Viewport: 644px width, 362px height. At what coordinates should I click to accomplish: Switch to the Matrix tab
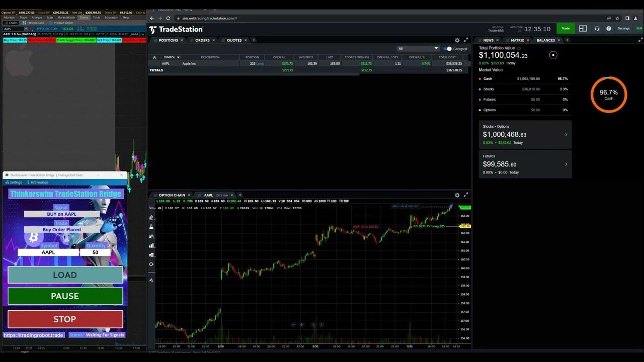[517, 40]
